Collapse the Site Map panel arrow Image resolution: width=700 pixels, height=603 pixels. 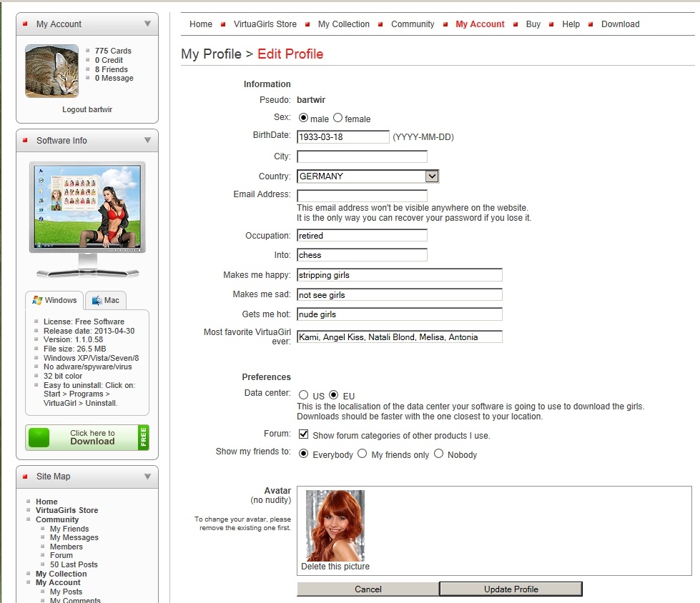coord(147,477)
